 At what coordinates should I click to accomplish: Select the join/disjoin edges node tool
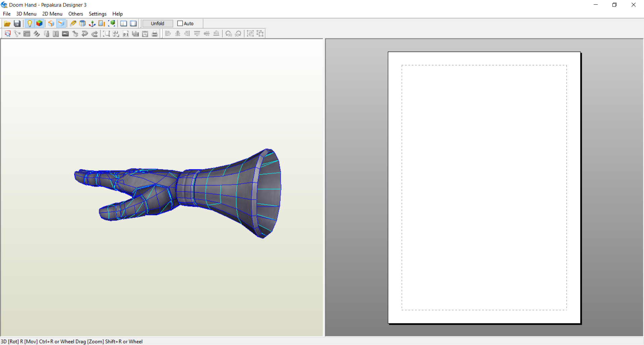coord(17,33)
